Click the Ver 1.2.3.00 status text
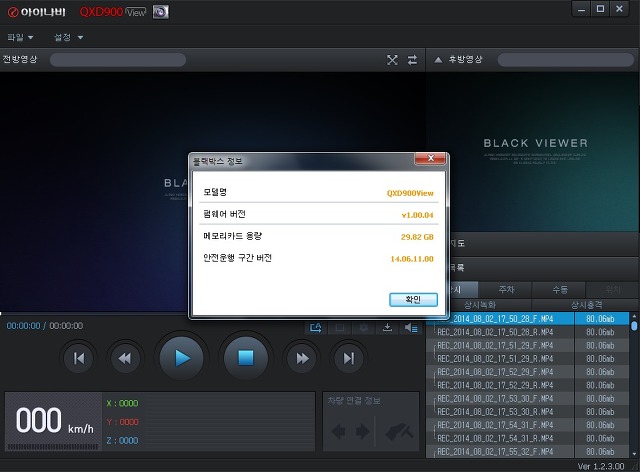The width and height of the screenshot is (640, 472). (x=601, y=466)
